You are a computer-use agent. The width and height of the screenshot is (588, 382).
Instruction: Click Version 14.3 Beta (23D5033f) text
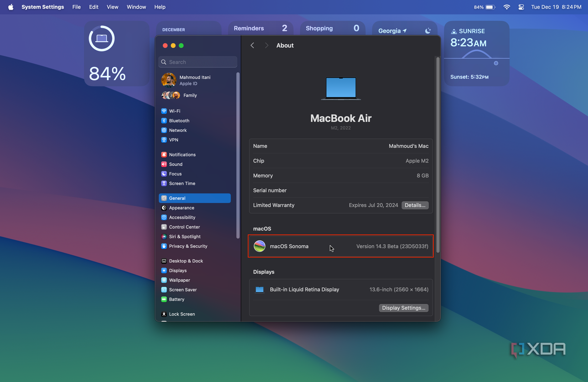coord(392,246)
